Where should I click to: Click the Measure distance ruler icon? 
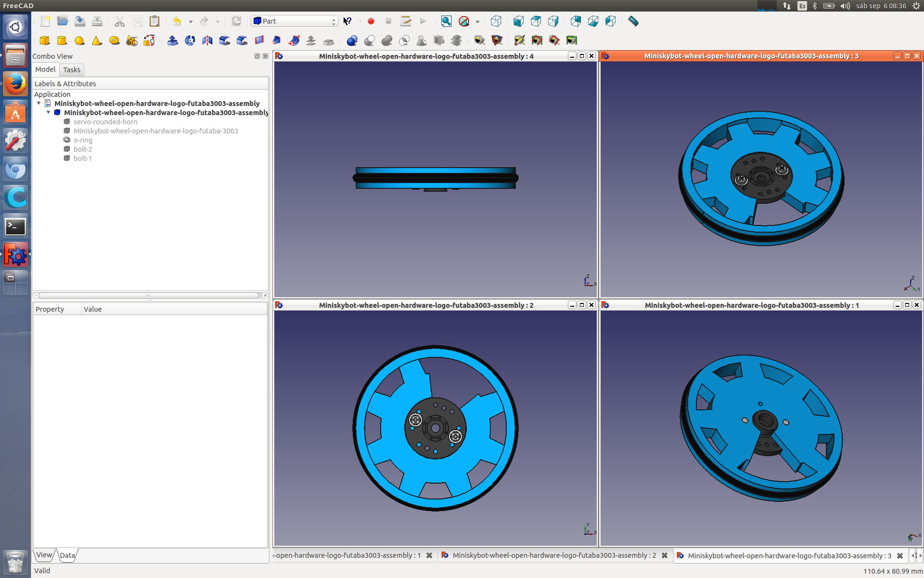(x=633, y=21)
